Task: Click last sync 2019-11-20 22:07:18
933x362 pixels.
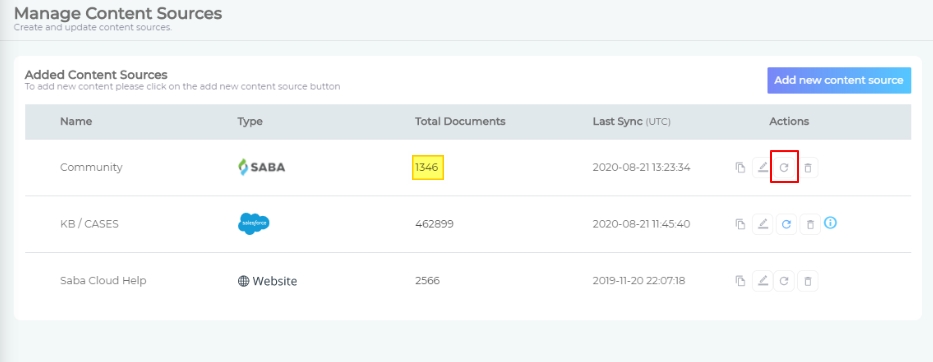Action: (639, 280)
